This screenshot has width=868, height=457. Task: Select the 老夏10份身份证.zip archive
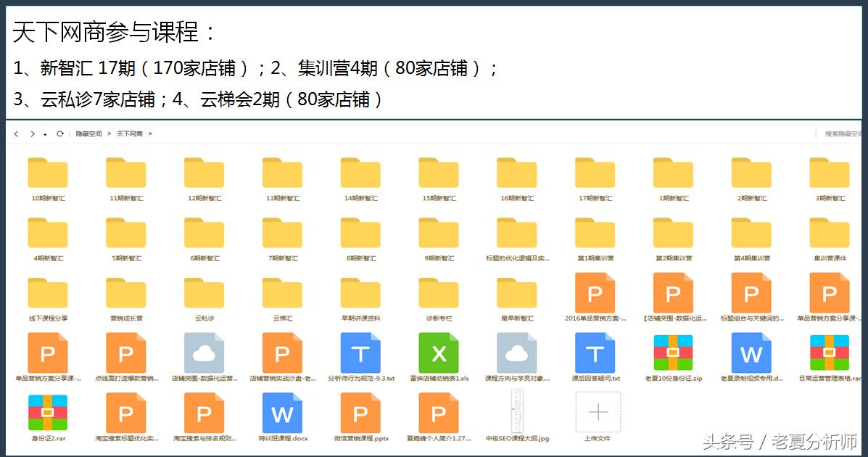[673, 354]
